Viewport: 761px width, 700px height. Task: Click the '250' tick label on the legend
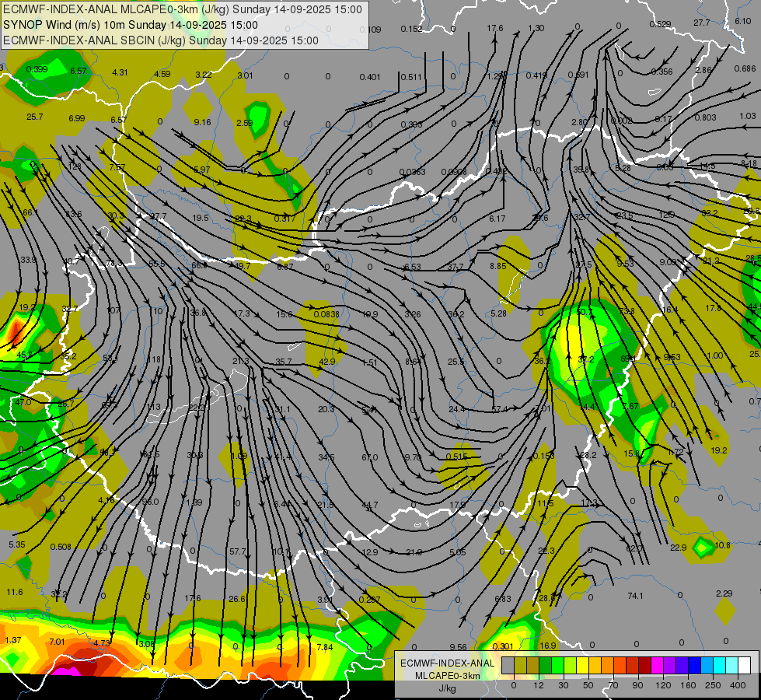tap(713, 685)
